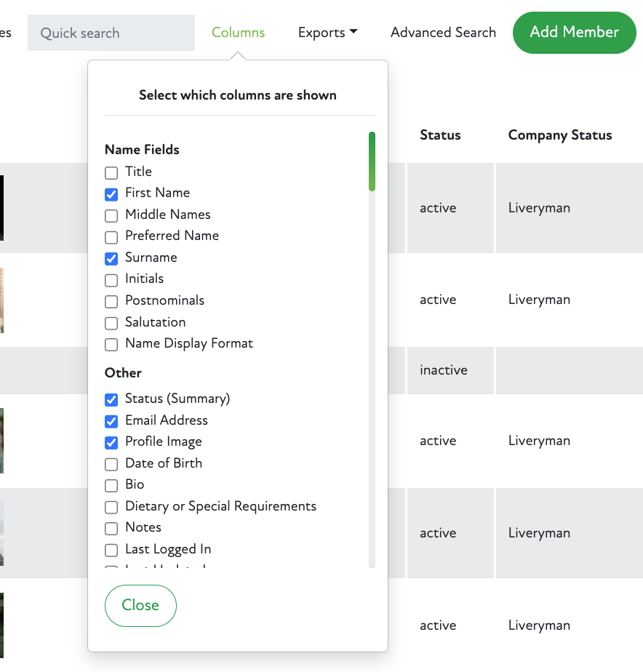Check the Initials column option
Image resolution: width=643 pixels, height=672 pixels.
pos(111,279)
